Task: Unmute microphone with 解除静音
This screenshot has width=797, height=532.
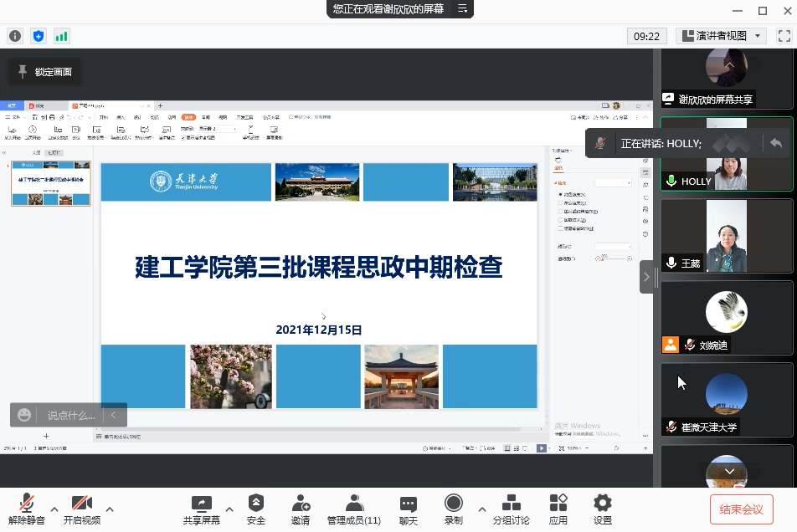Action: point(26,509)
